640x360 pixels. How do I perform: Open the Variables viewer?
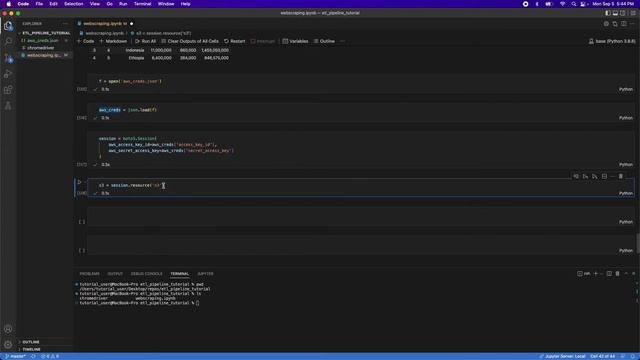(296, 41)
